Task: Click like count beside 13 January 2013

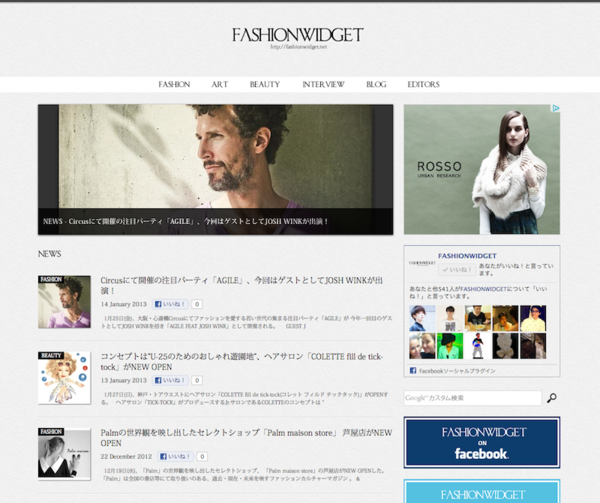Action: click(197, 380)
